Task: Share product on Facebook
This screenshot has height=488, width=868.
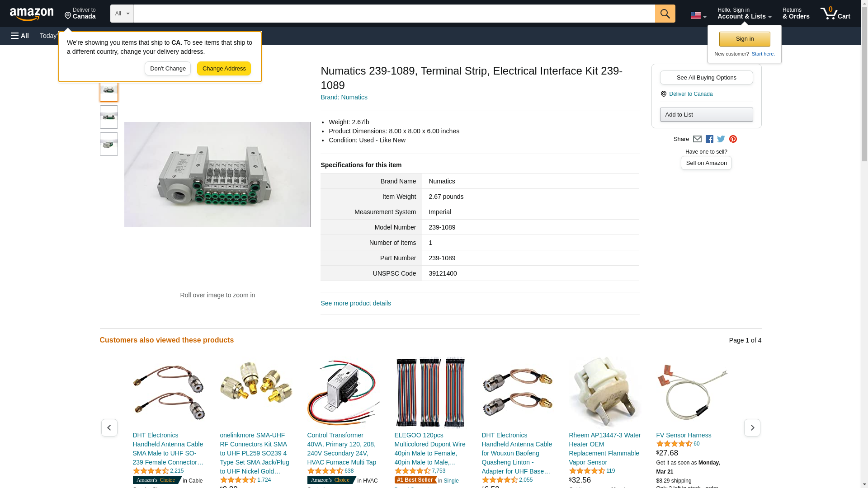Action: (709, 139)
